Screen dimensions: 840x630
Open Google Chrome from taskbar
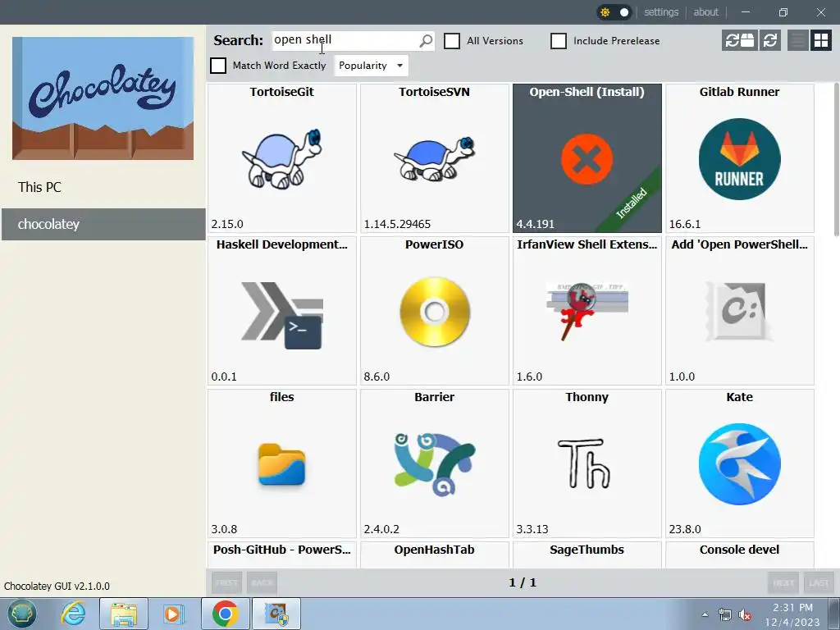(x=225, y=614)
